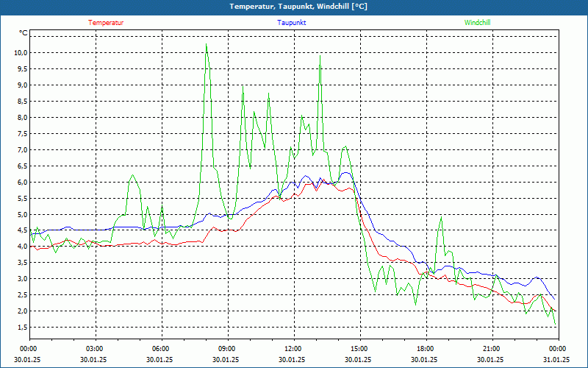Click the Windchill spike near 13:00
This screenshot has height=368, width=588.
(x=320, y=56)
